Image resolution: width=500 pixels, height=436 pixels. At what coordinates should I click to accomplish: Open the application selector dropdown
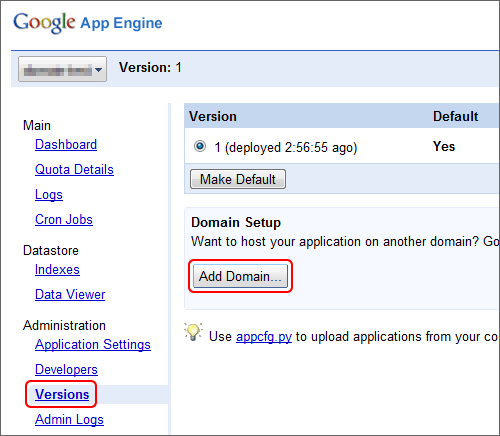62,69
